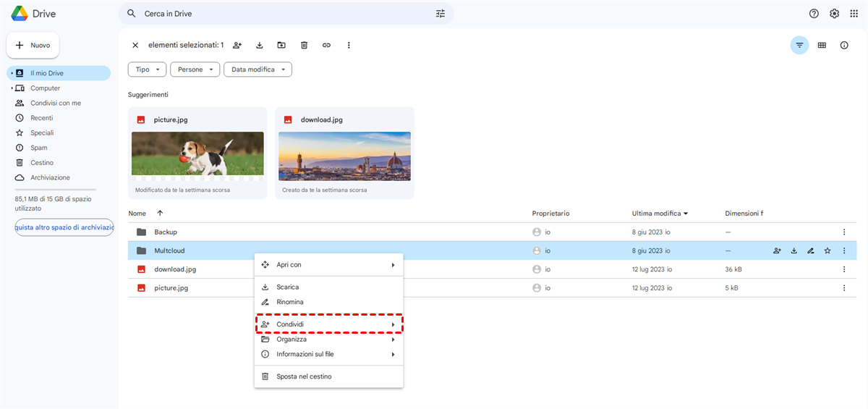Viewport: 868px width, 409px height.
Task: Switch to list layout view icon
Action: pyautogui.click(x=799, y=45)
